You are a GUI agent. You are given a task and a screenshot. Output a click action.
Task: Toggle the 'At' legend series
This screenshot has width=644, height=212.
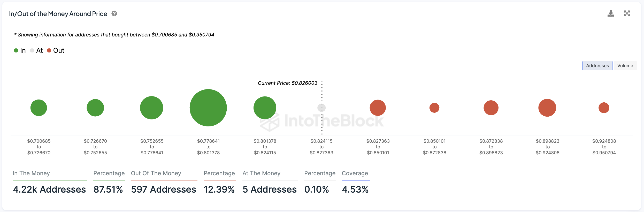tap(36, 50)
